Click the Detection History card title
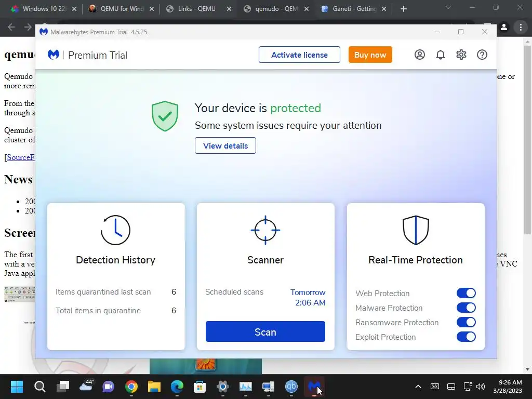532x399 pixels. coord(115,260)
